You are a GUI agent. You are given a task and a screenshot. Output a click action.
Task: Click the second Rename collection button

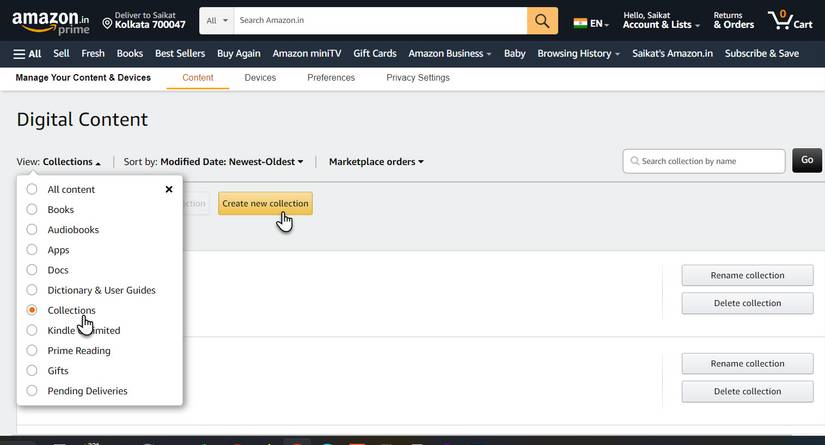point(747,363)
